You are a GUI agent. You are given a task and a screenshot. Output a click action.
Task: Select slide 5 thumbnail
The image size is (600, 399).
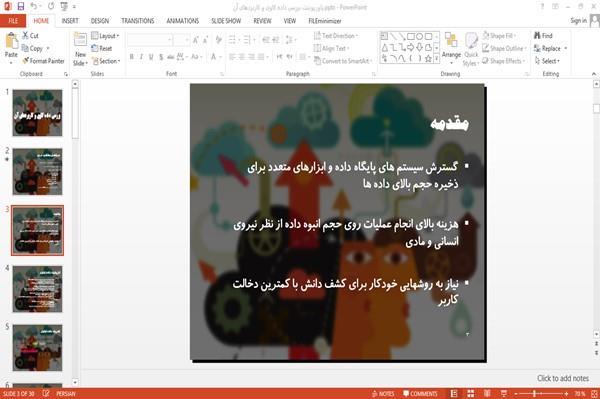pos(38,348)
